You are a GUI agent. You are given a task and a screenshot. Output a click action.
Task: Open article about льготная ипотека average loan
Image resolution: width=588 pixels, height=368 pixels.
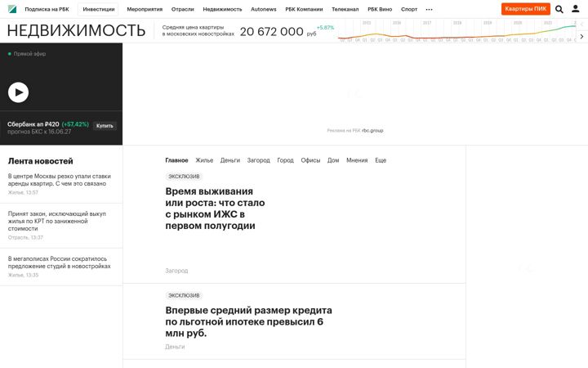(248, 322)
